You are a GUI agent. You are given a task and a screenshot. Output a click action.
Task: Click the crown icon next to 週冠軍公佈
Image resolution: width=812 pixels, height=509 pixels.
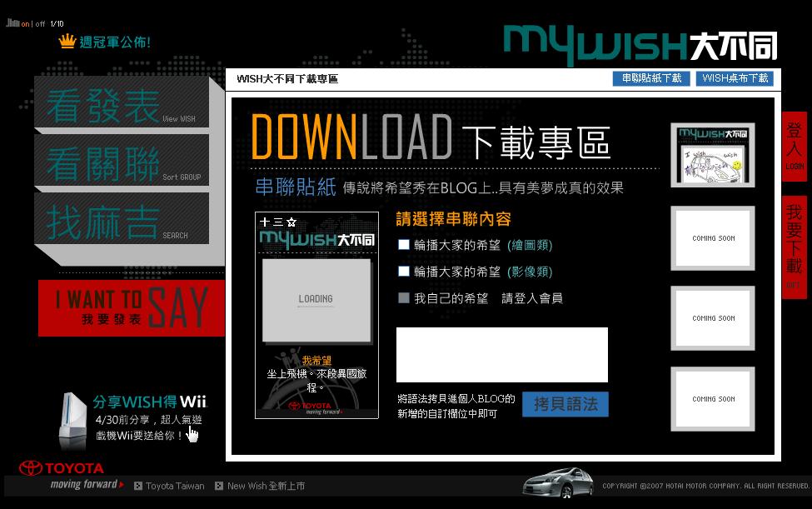pos(67,41)
